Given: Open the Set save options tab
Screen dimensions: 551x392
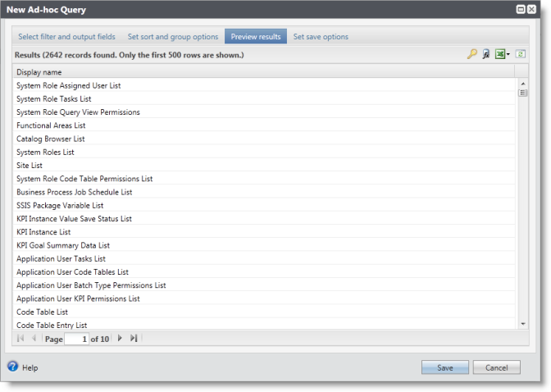Looking at the screenshot, I should tap(321, 37).
